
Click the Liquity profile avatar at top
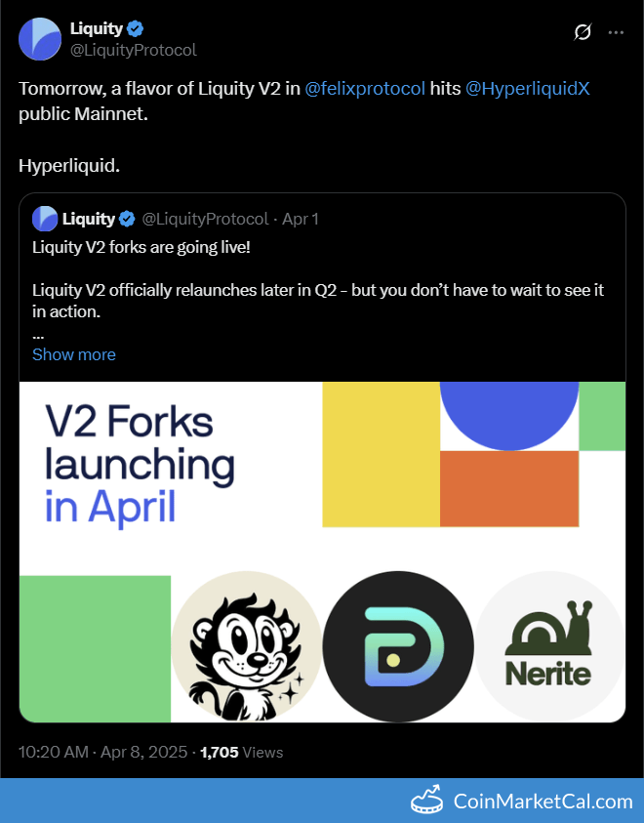click(x=39, y=38)
